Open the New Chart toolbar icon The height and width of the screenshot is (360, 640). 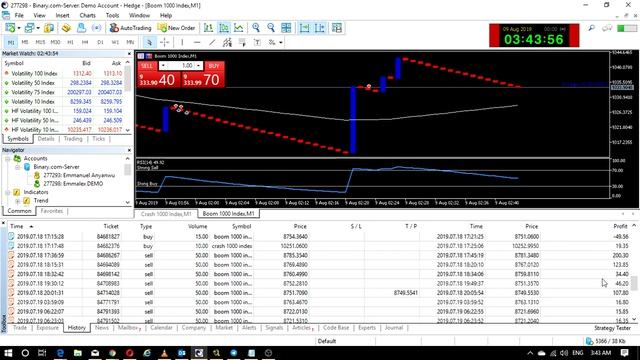pyautogui.click(x=10, y=28)
